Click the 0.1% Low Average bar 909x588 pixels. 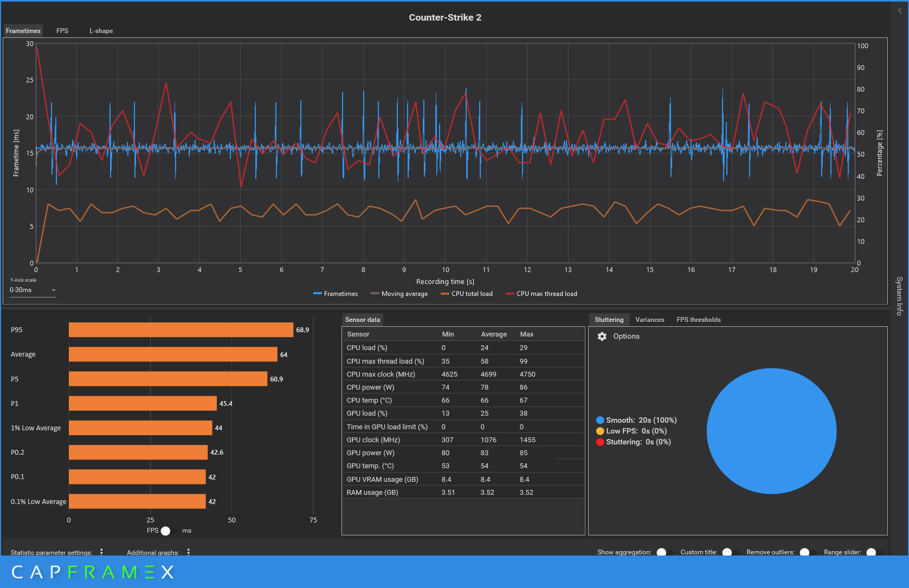click(x=137, y=501)
